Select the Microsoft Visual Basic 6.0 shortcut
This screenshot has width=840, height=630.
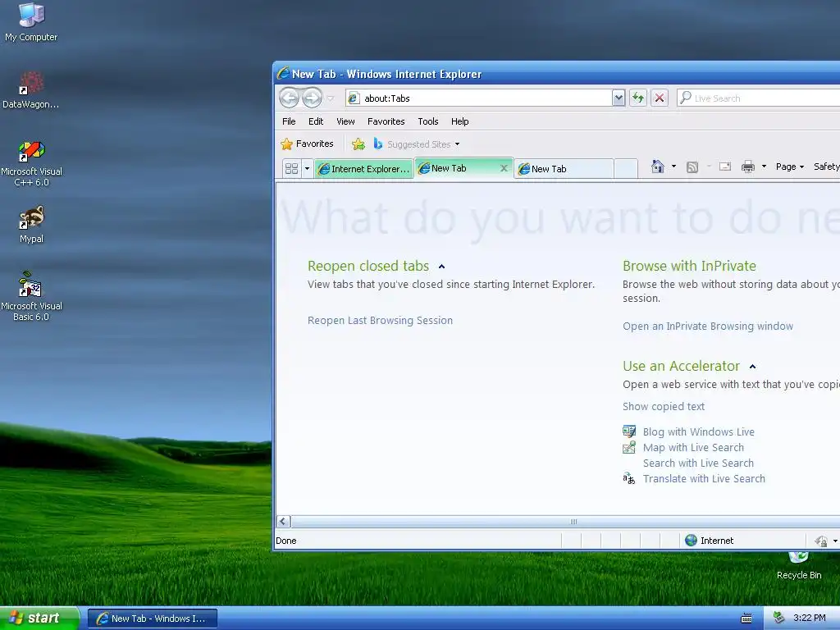[x=32, y=296]
